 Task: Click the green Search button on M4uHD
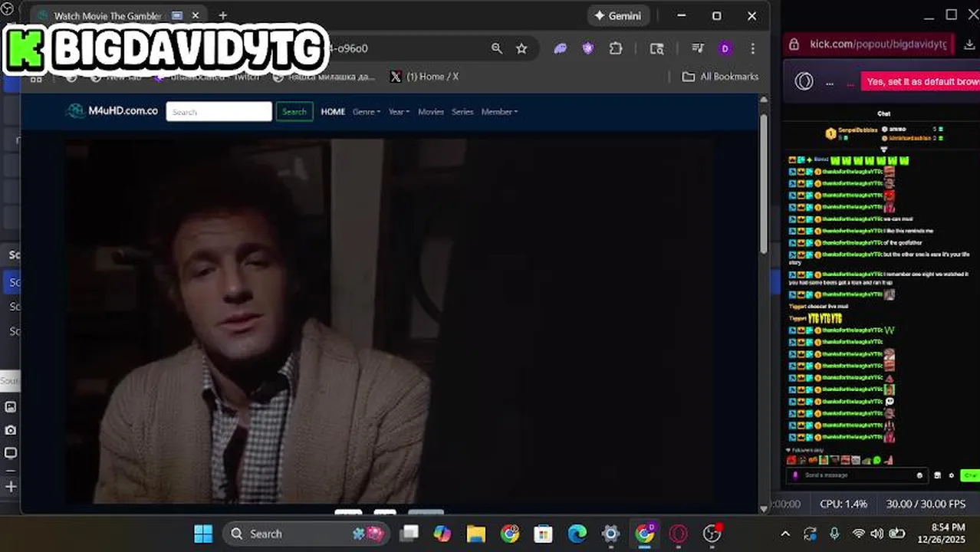coord(294,112)
